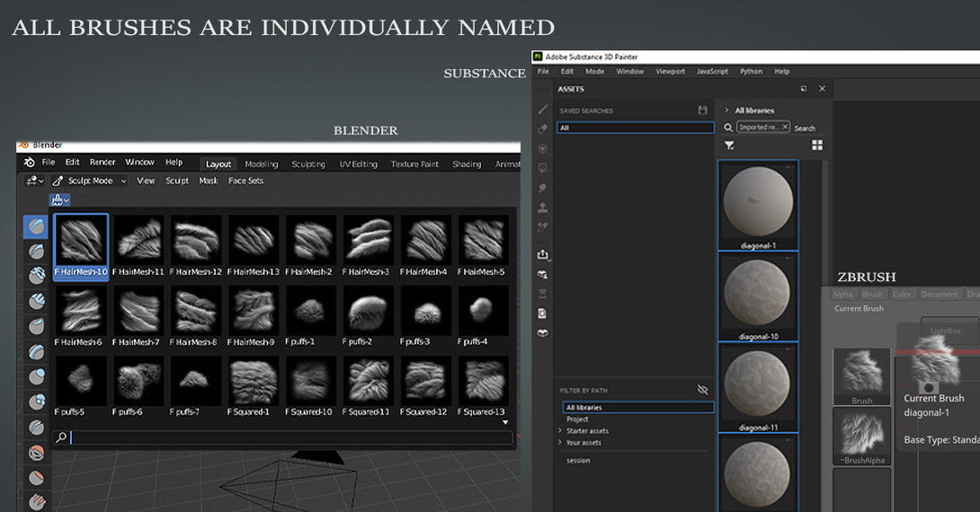Select the Smooth sculpt tool in Blender
The width and height of the screenshot is (980, 512).
pos(36,452)
